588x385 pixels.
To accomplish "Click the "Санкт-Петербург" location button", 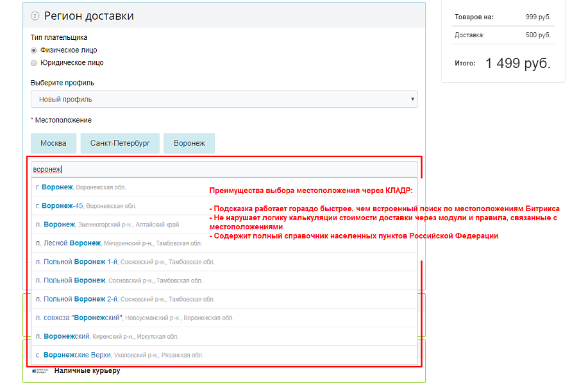I will [119, 143].
